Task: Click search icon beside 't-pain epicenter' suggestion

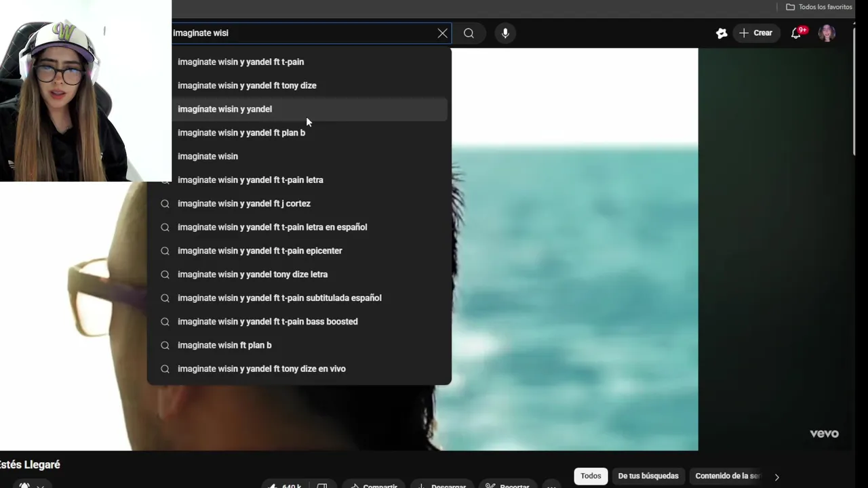Action: click(x=165, y=251)
